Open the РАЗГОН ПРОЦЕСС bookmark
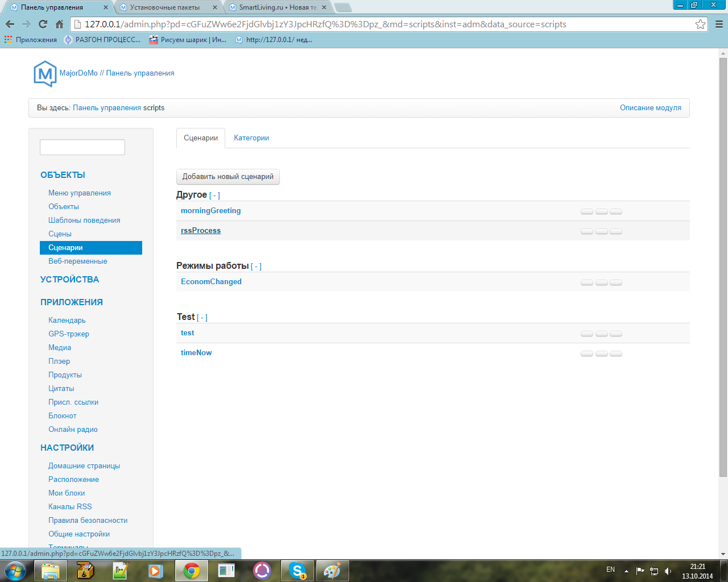 click(102, 40)
